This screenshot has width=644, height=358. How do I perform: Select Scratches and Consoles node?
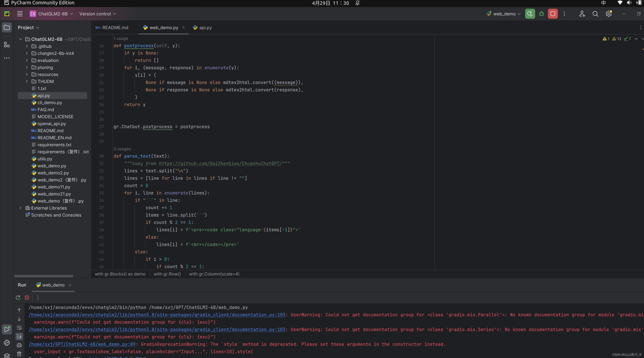coord(56,215)
